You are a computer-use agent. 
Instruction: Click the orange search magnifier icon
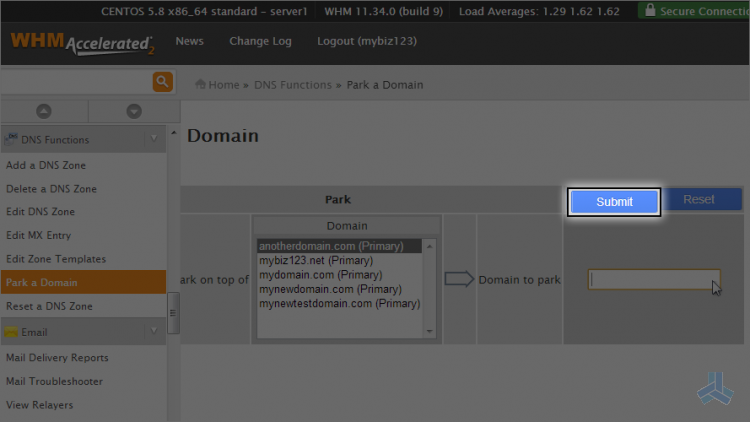click(163, 82)
